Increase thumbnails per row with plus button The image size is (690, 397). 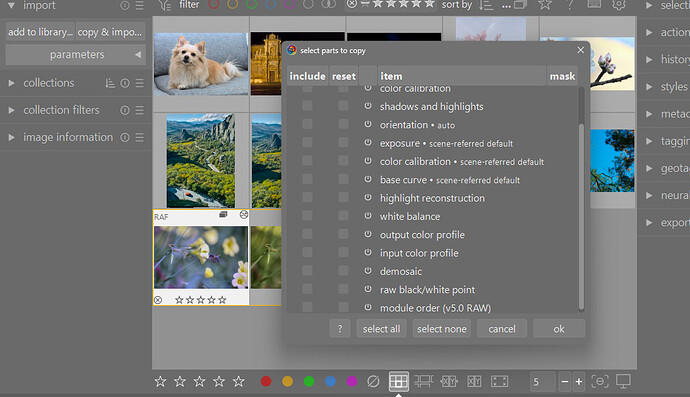(x=579, y=382)
